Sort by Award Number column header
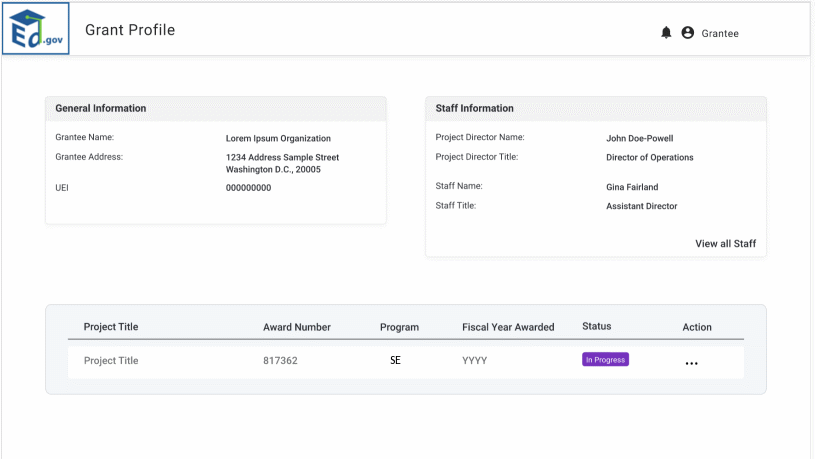Viewport: 815px width, 459px height. click(x=297, y=327)
